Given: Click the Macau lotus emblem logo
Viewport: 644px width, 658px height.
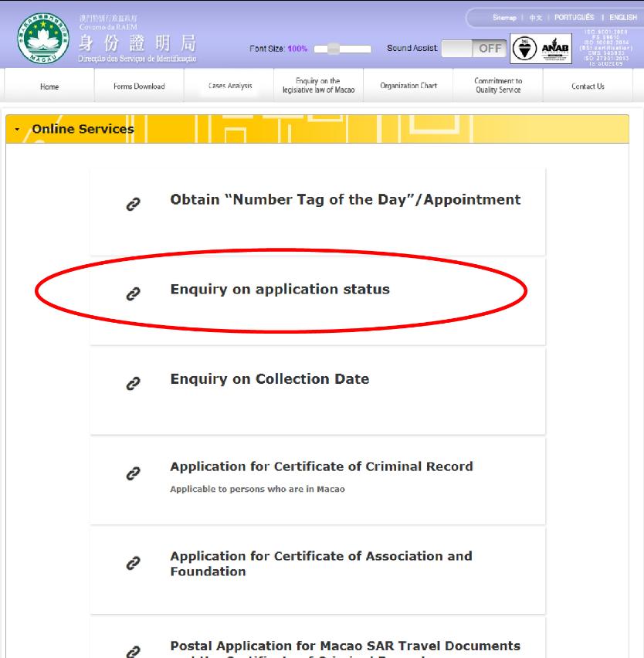Looking at the screenshot, I should tap(42, 38).
